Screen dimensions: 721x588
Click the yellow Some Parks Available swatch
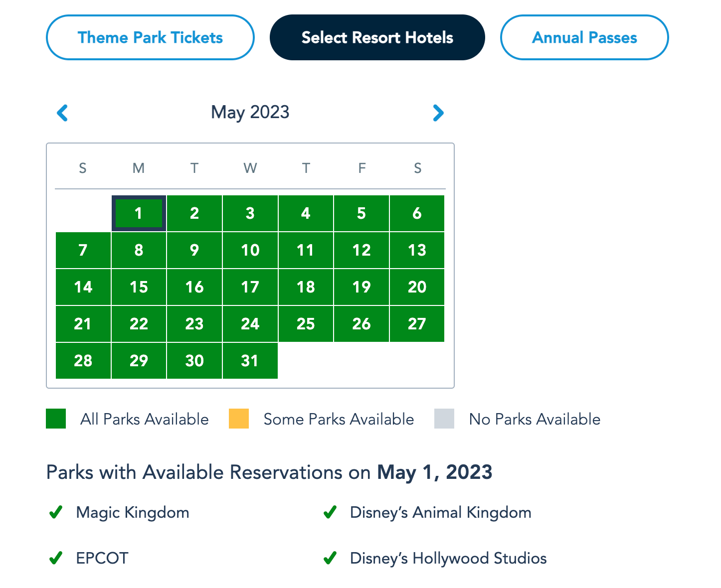point(239,419)
